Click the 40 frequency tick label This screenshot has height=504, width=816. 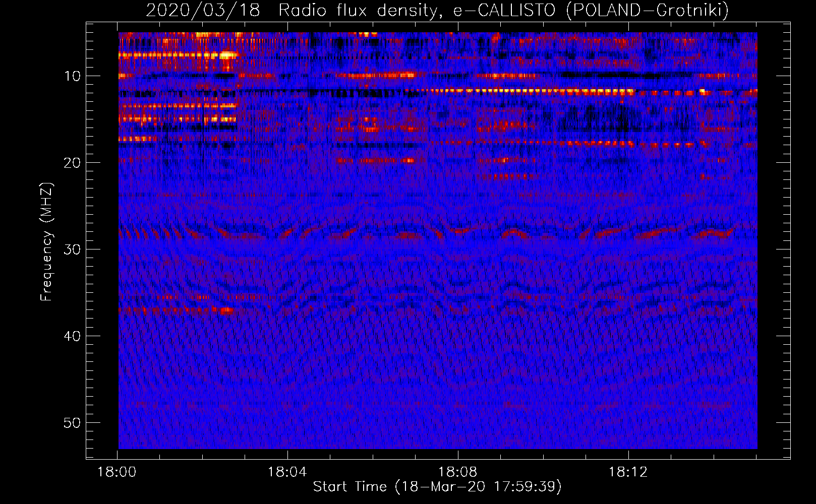73,336
